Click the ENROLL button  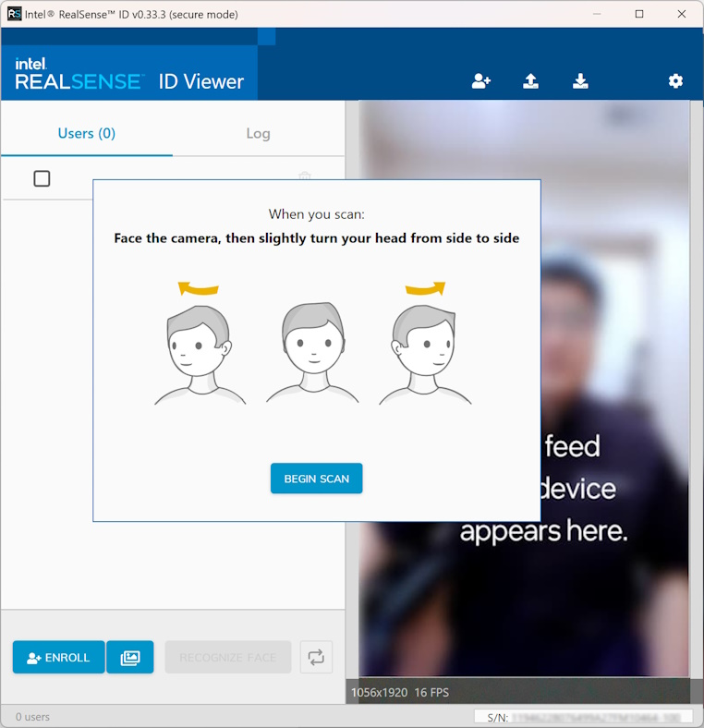coord(59,657)
